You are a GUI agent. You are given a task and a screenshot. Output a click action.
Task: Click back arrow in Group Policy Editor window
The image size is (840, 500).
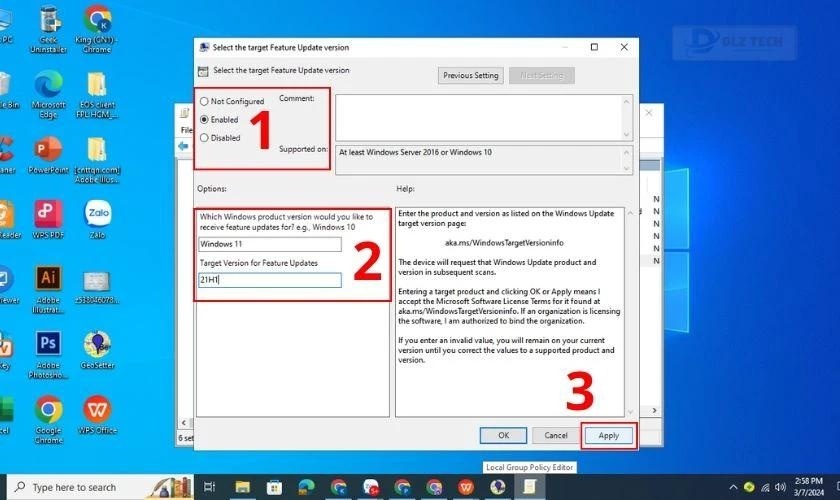[x=184, y=146]
